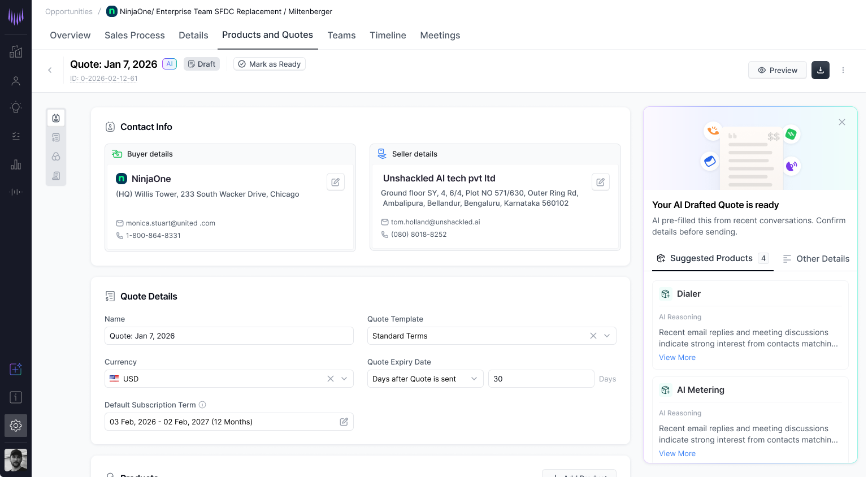Click the Mark as Ready button
Screen dimensions: 868x477
coord(270,64)
